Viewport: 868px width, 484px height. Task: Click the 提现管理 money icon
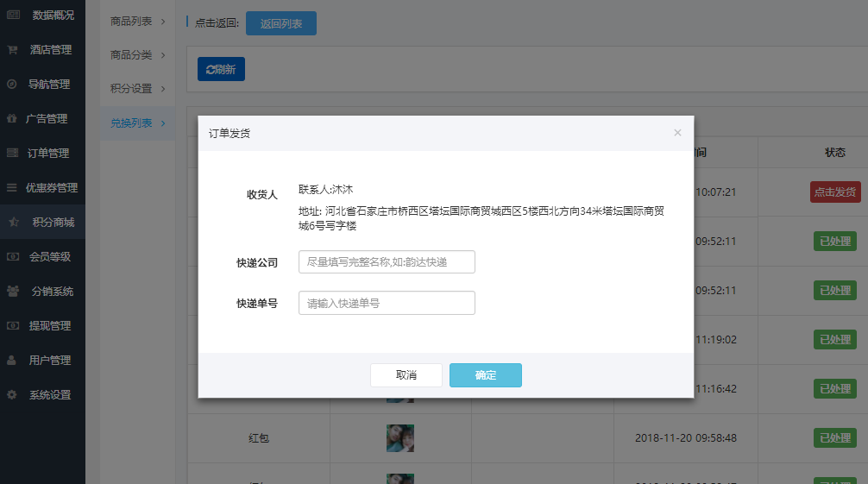click(13, 325)
